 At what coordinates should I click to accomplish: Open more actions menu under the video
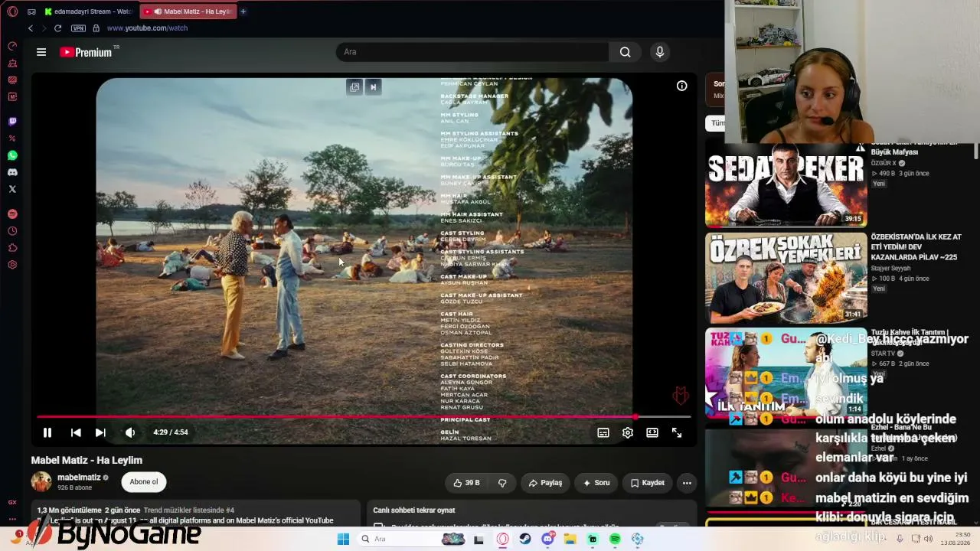(x=687, y=483)
